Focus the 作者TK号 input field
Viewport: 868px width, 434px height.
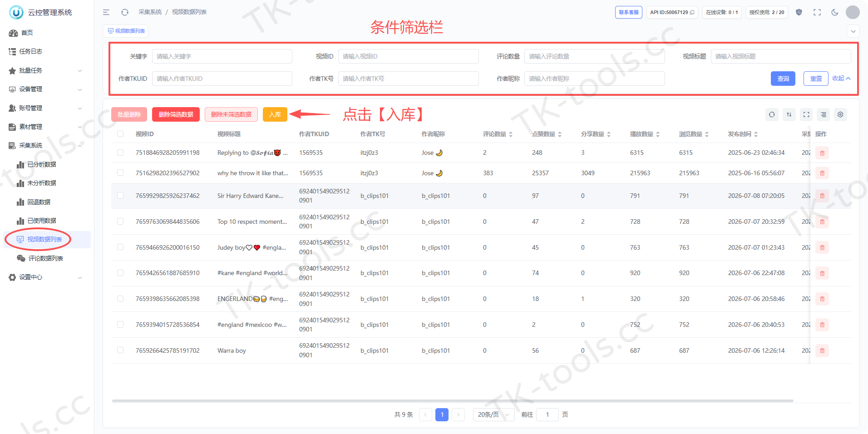[408, 79]
